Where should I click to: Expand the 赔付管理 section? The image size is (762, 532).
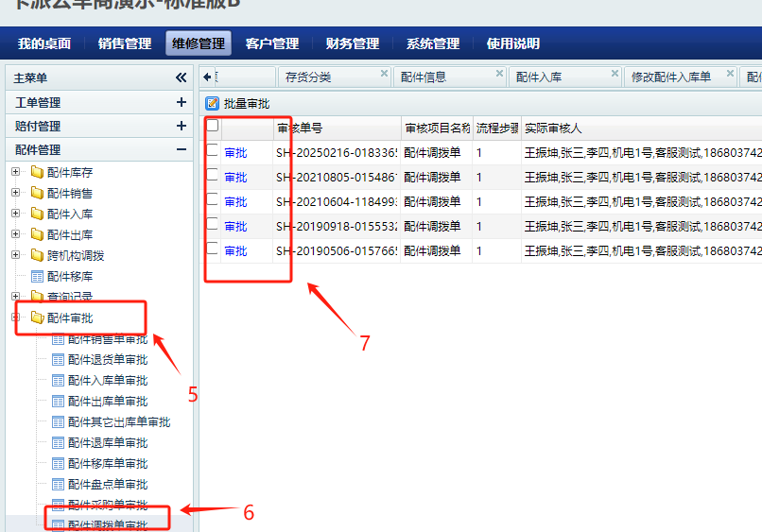point(181,126)
